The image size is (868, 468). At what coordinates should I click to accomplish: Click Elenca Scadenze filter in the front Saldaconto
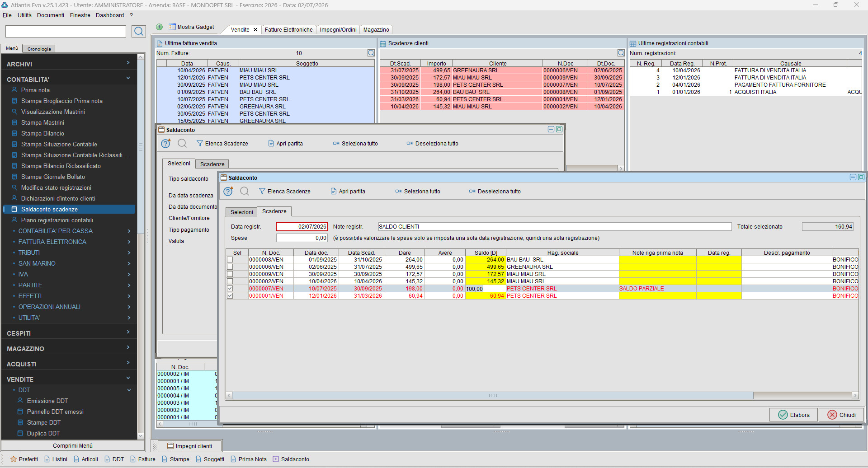pyautogui.click(x=284, y=192)
